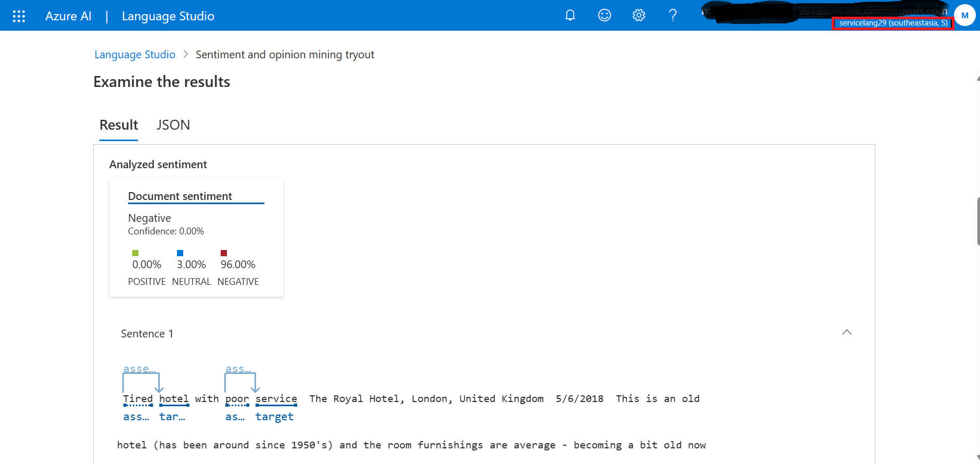This screenshot has height=464, width=980.
Task: Go to Language Studio breadcrumb link
Action: coord(135,55)
